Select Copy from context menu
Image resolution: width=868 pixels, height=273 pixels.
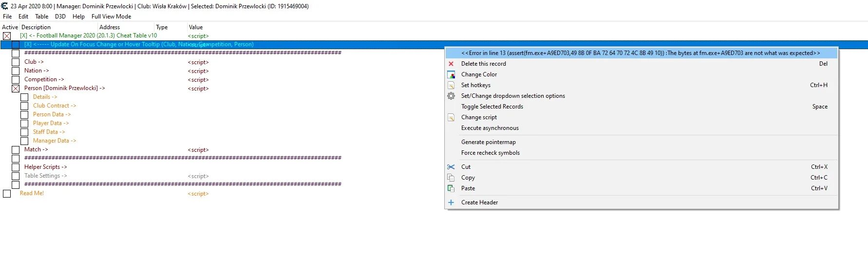(x=642, y=178)
